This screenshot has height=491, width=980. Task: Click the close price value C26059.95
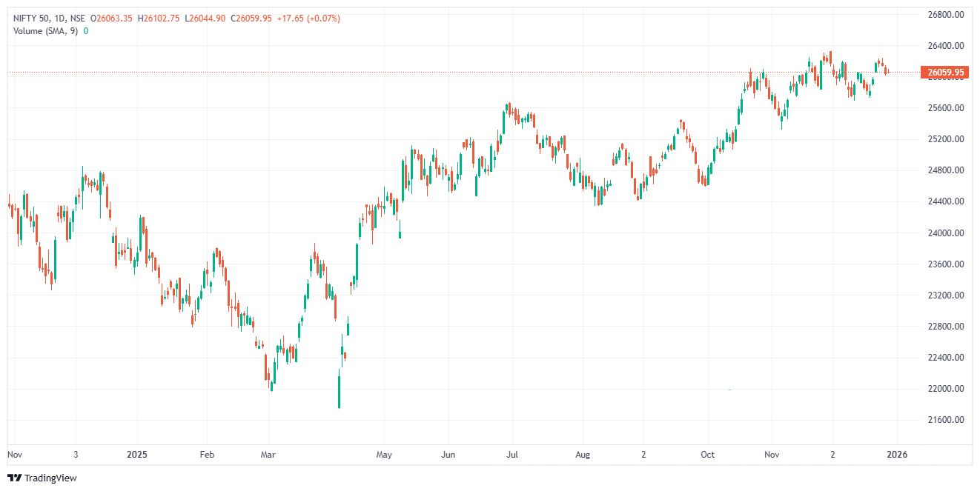tap(250, 19)
